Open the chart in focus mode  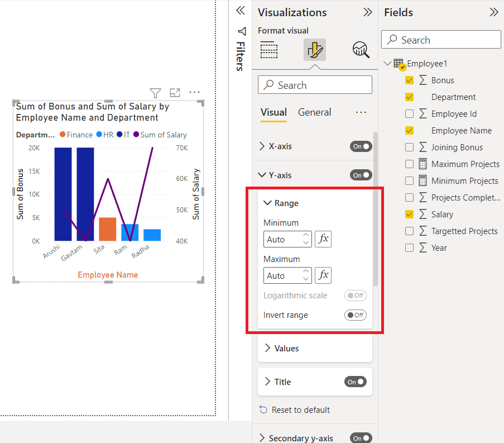pyautogui.click(x=175, y=93)
